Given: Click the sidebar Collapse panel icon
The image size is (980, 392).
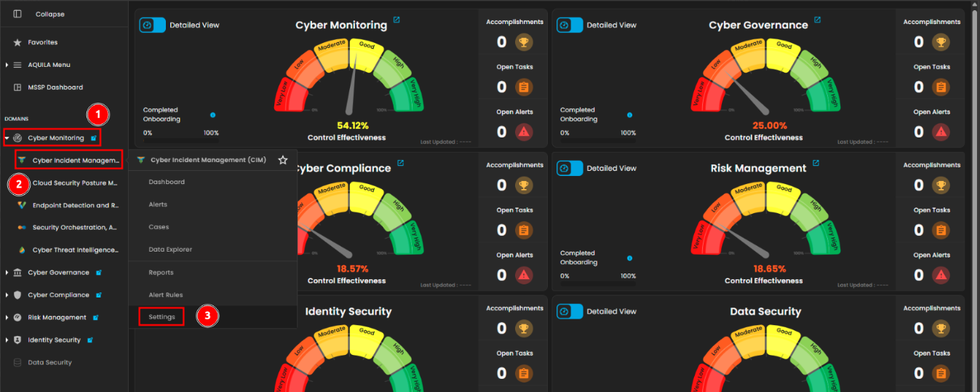Looking at the screenshot, I should tap(17, 14).
